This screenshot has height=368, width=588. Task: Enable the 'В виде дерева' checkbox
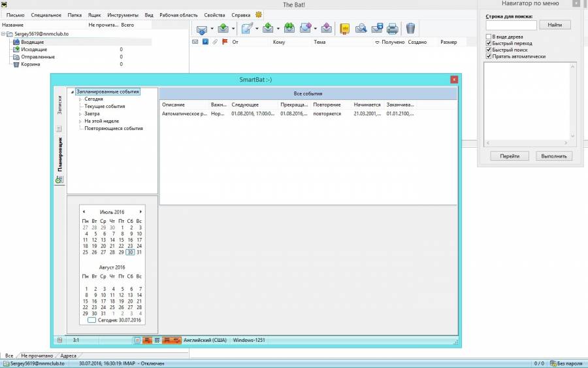point(488,37)
